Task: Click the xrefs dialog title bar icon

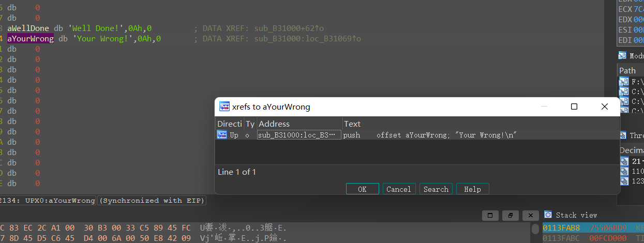Action: point(224,107)
